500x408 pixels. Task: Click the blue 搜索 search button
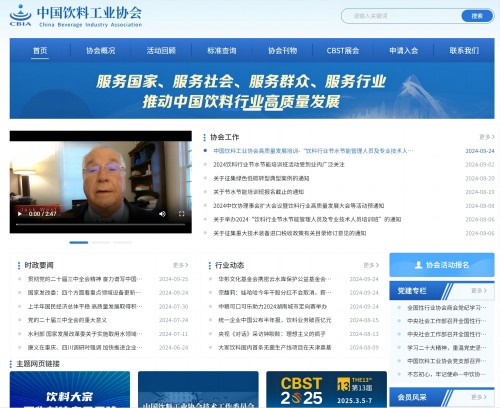coord(477,16)
